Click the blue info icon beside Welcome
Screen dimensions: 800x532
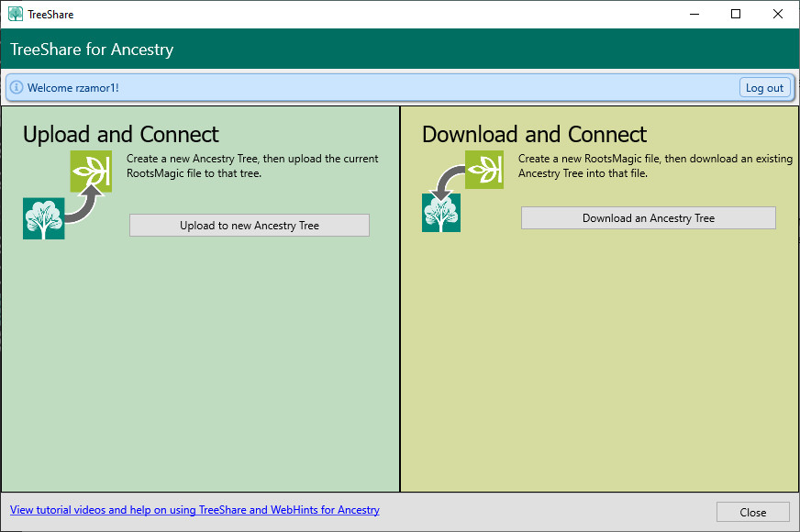(x=17, y=88)
